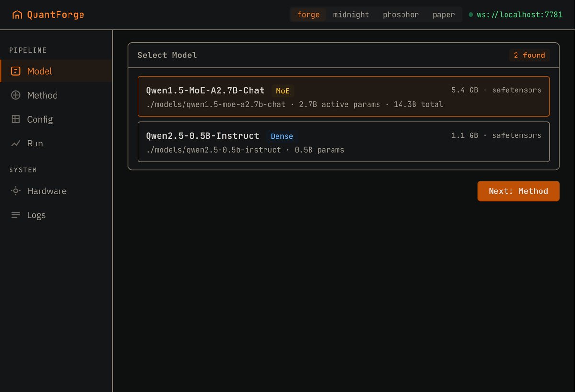Switch to the midnight theme
The image size is (575, 392).
click(x=351, y=15)
